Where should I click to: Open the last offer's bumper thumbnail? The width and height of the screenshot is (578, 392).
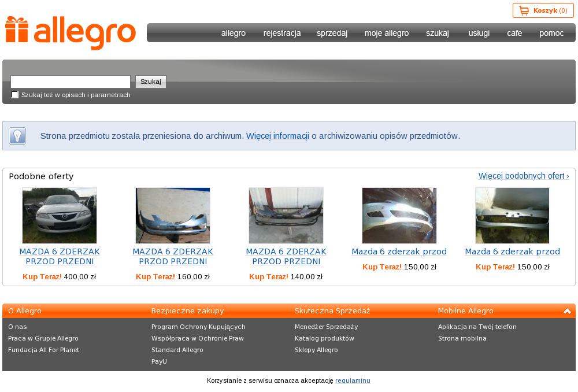tap(512, 215)
